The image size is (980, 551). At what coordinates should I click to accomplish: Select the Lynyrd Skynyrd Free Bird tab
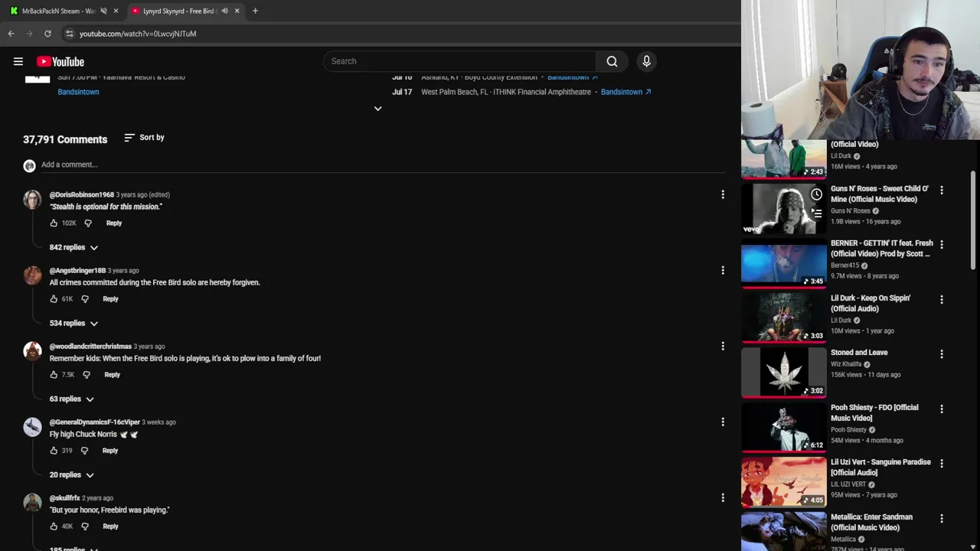coord(178,11)
